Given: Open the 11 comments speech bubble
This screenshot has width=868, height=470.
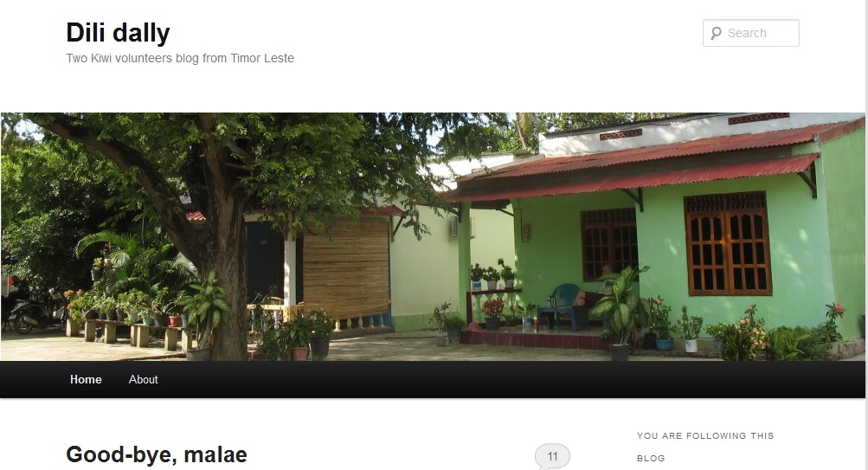Looking at the screenshot, I should [x=552, y=457].
